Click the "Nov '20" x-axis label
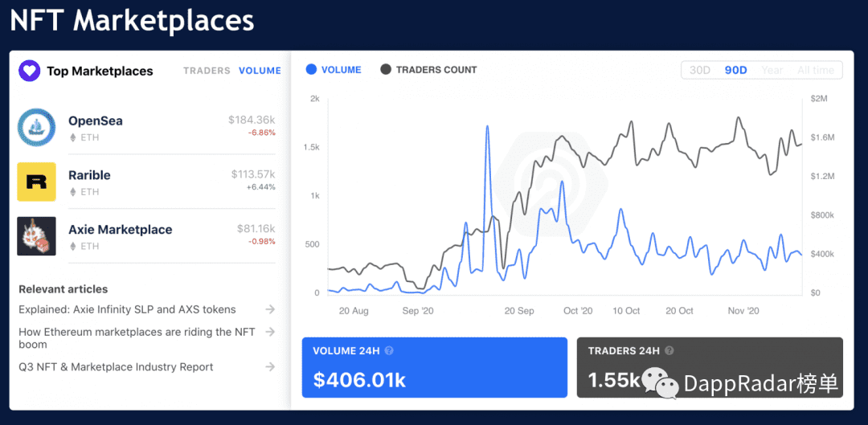 coord(744,311)
